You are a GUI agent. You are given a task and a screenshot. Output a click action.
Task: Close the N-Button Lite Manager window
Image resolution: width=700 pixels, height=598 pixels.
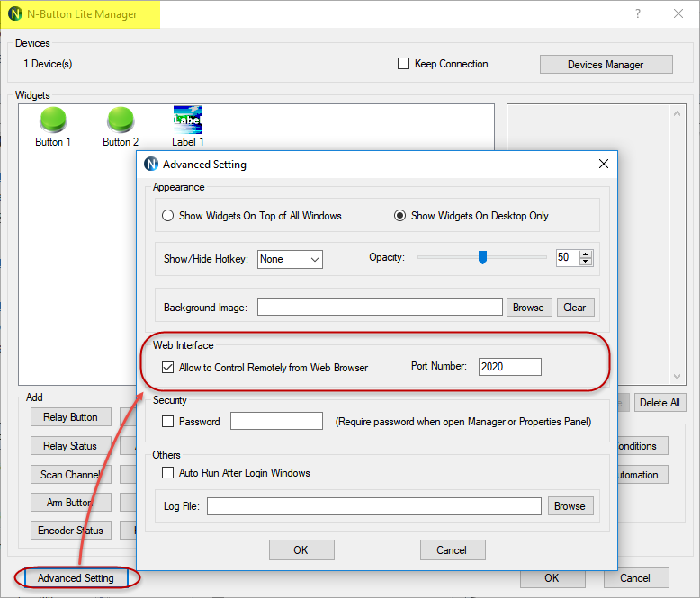[x=678, y=13]
